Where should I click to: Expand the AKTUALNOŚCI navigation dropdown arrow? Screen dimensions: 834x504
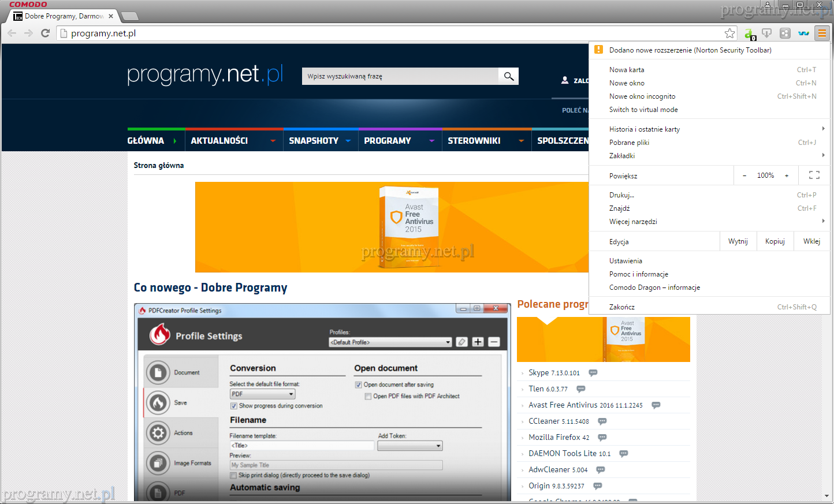point(273,141)
